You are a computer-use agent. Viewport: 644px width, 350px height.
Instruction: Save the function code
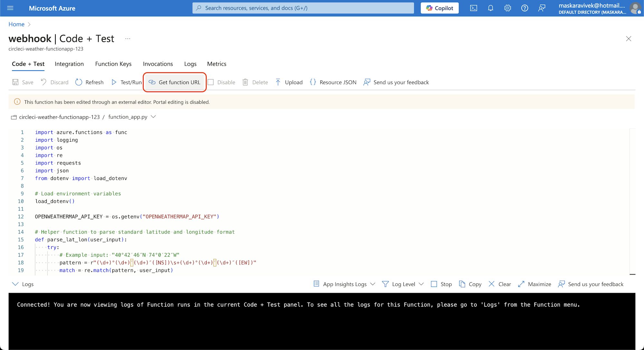click(22, 82)
